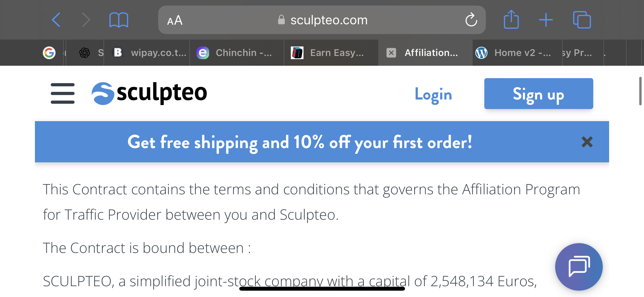Click the Sign up button
644x297 pixels.
point(539,93)
